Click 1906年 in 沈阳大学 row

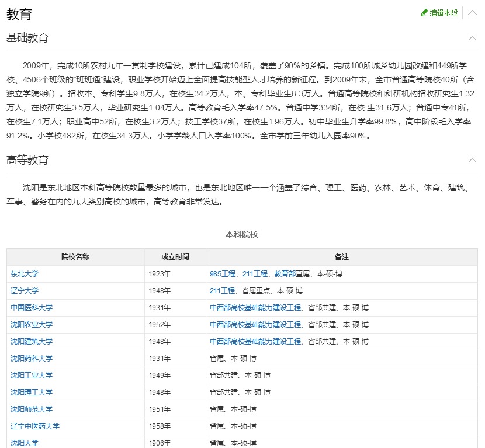coord(160,443)
